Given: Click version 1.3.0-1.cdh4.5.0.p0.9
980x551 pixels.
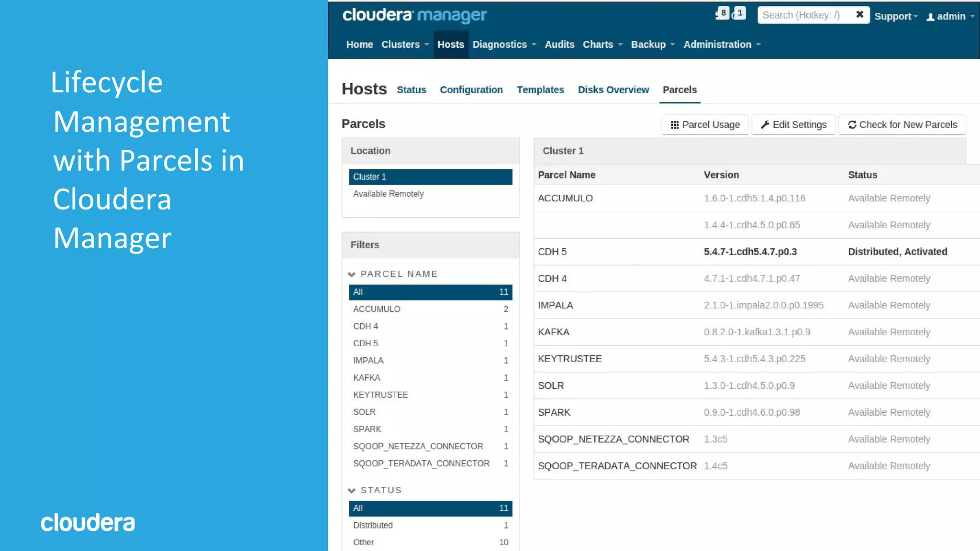Looking at the screenshot, I should pos(749,386).
